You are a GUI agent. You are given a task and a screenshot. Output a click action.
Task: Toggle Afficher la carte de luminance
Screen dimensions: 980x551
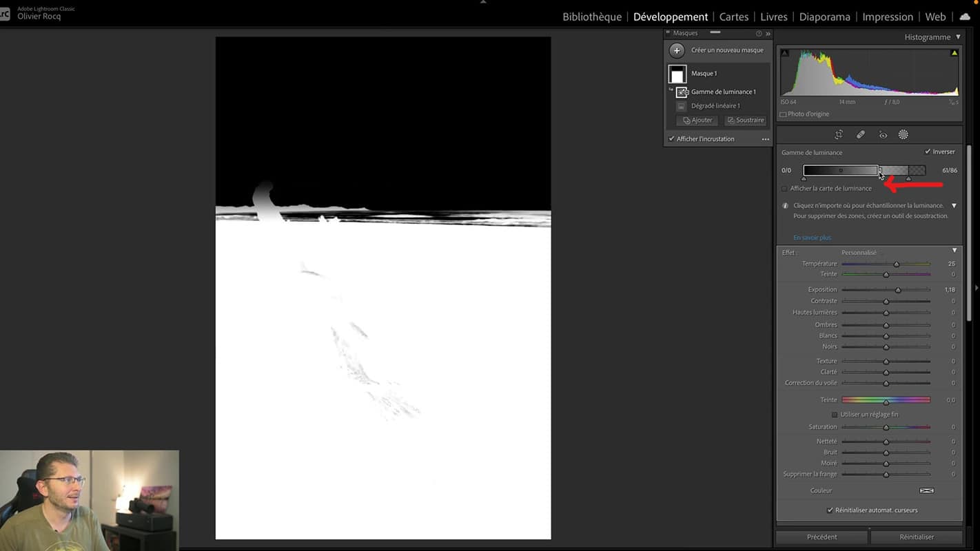point(784,189)
